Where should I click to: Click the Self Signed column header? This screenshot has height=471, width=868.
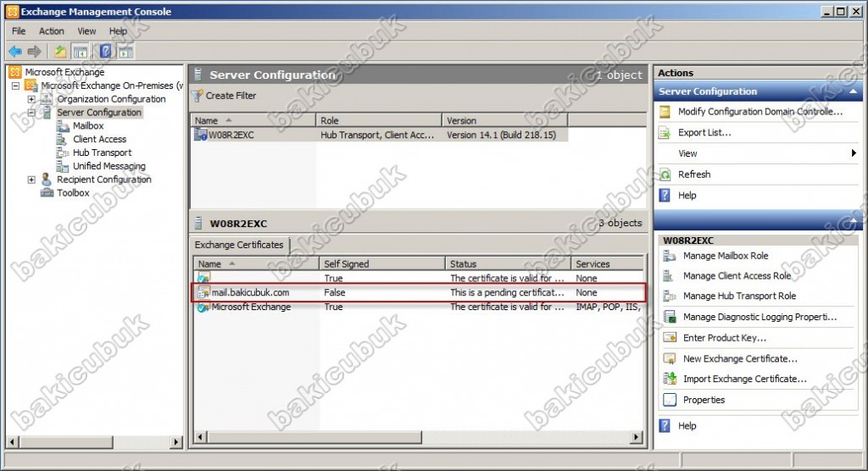point(382,263)
